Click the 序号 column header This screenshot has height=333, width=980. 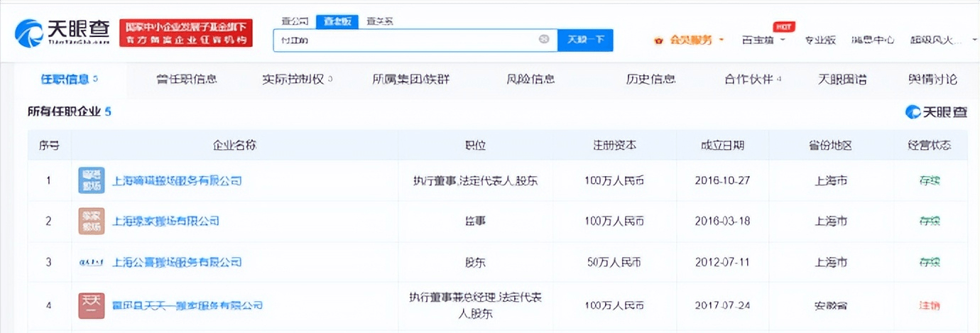pyautogui.click(x=49, y=145)
